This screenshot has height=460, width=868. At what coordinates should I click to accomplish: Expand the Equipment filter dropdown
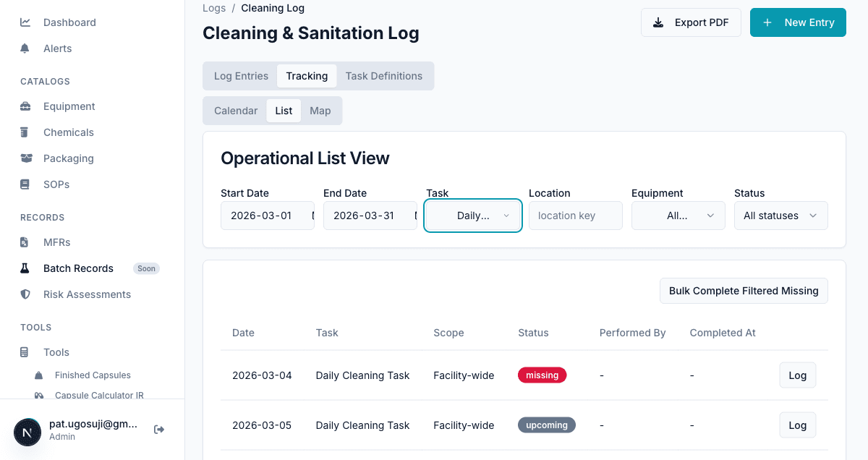(678, 216)
